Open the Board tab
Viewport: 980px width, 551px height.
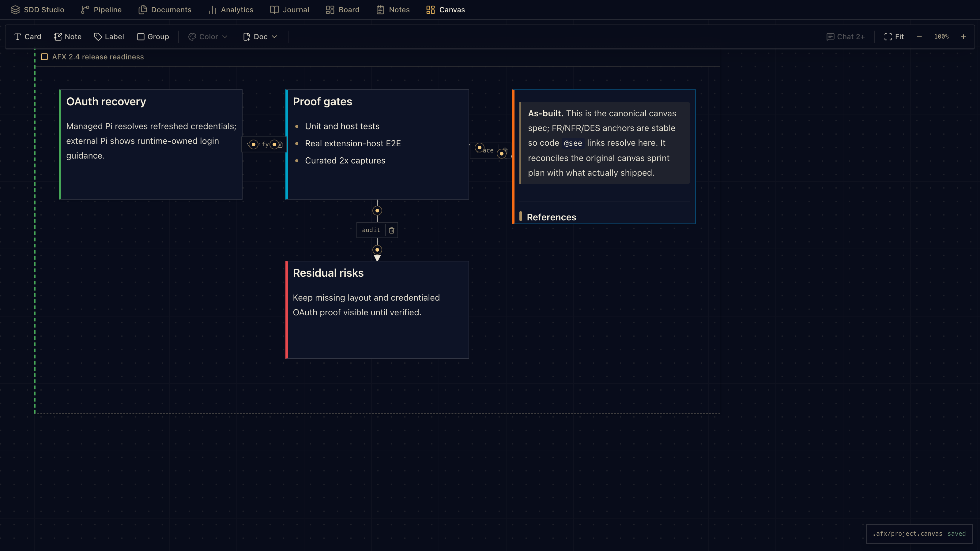[x=342, y=9]
